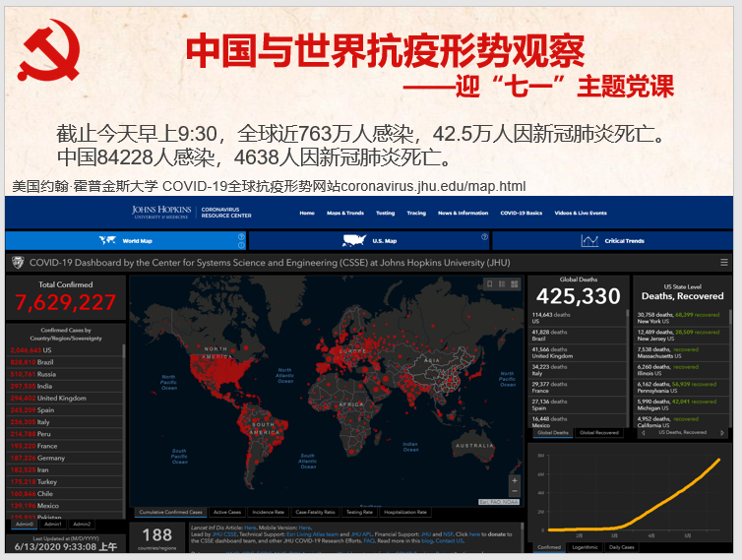Switch to the U.S. Map tab
Image resolution: width=742 pixels, height=560 pixels.
click(x=368, y=241)
